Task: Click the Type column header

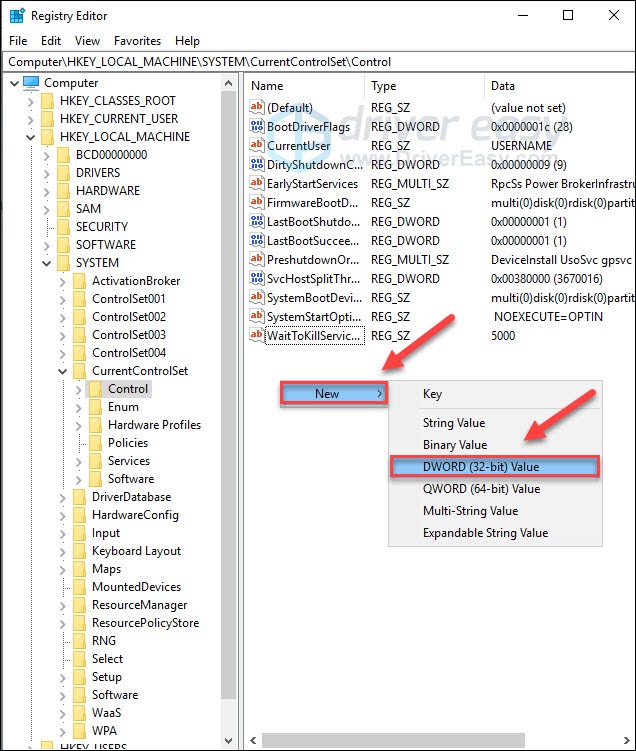Action: point(420,86)
